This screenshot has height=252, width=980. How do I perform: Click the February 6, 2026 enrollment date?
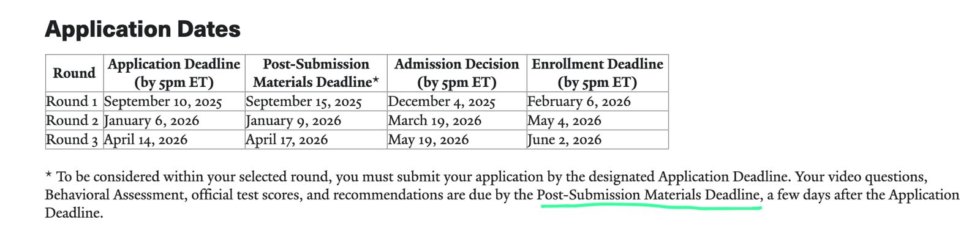tap(579, 102)
